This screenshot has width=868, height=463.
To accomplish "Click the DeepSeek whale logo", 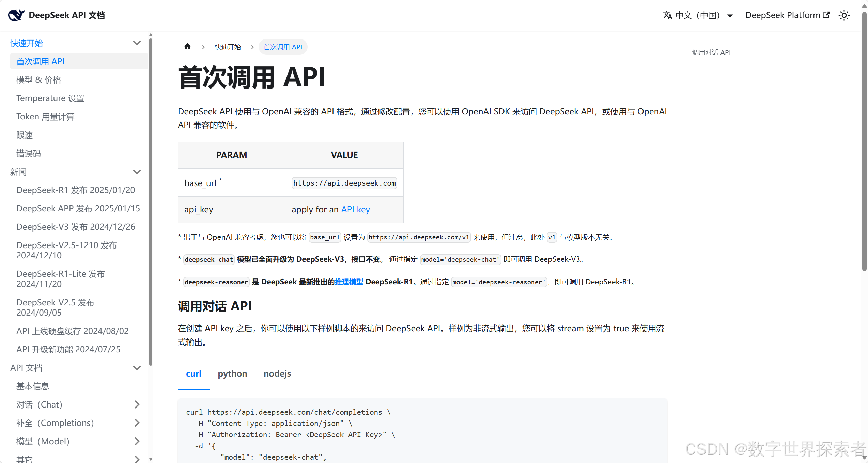I will point(16,15).
